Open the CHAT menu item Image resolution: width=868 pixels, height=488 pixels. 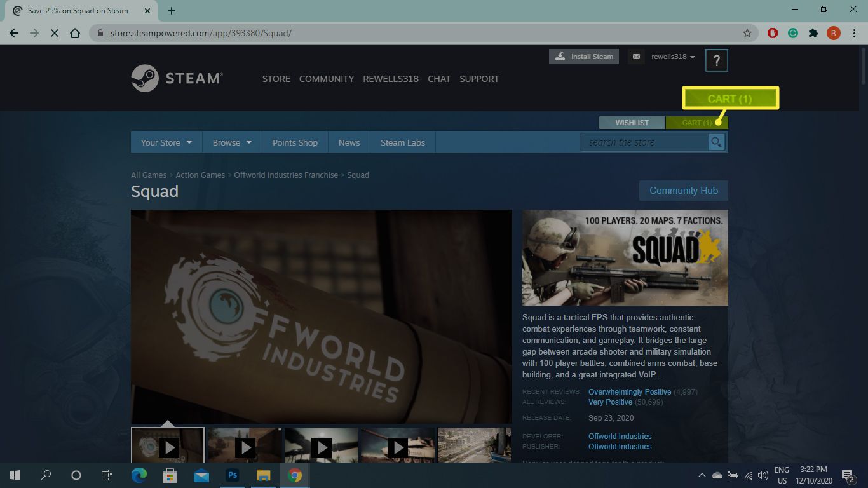click(439, 79)
